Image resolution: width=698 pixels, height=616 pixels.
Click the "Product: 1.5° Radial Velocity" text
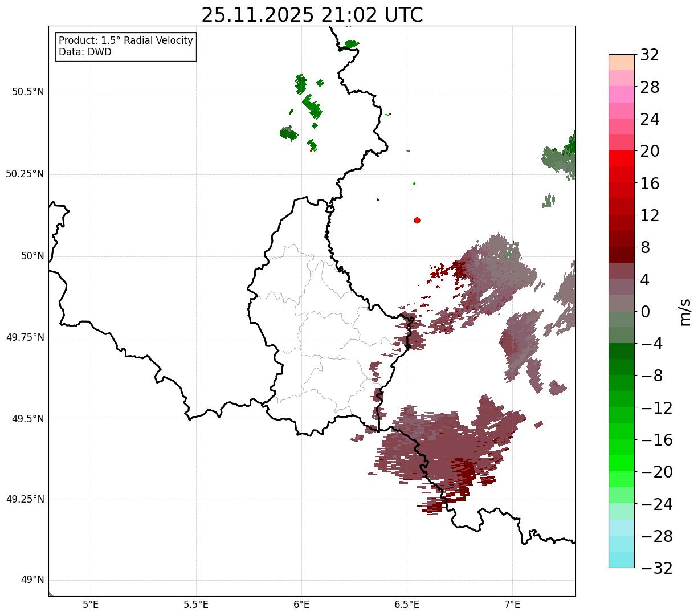click(126, 41)
